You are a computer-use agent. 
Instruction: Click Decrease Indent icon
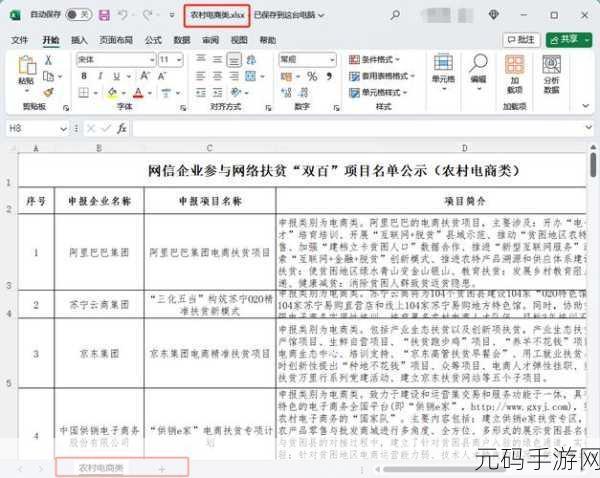click(201, 93)
